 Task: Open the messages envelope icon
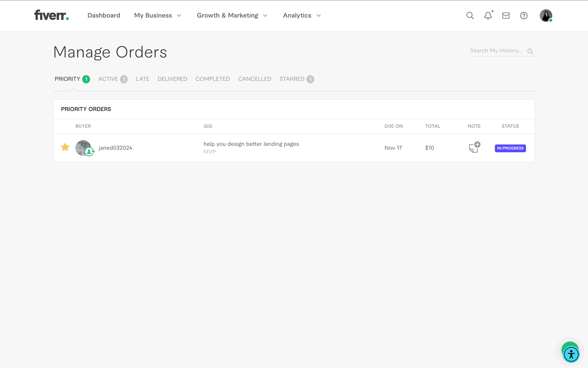(506, 16)
